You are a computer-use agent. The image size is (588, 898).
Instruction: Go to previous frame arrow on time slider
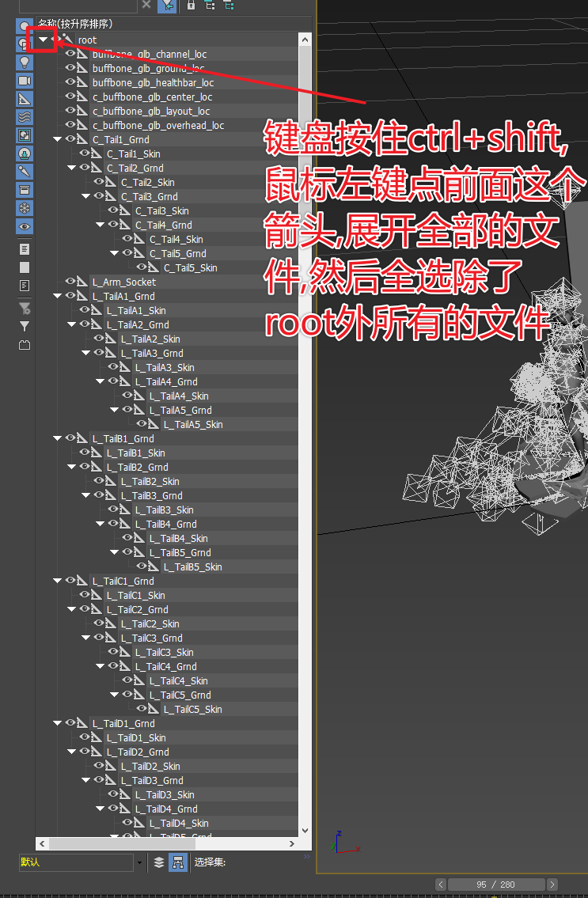click(x=440, y=885)
